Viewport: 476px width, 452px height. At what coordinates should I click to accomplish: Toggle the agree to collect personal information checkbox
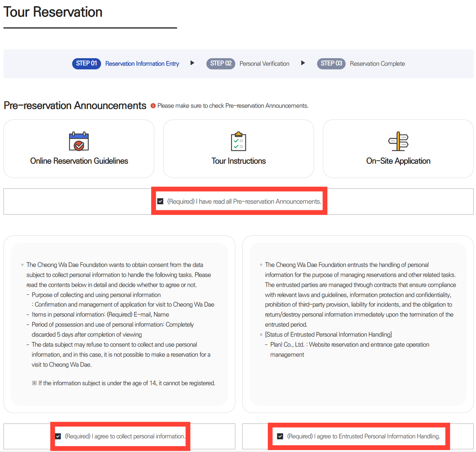coord(58,436)
